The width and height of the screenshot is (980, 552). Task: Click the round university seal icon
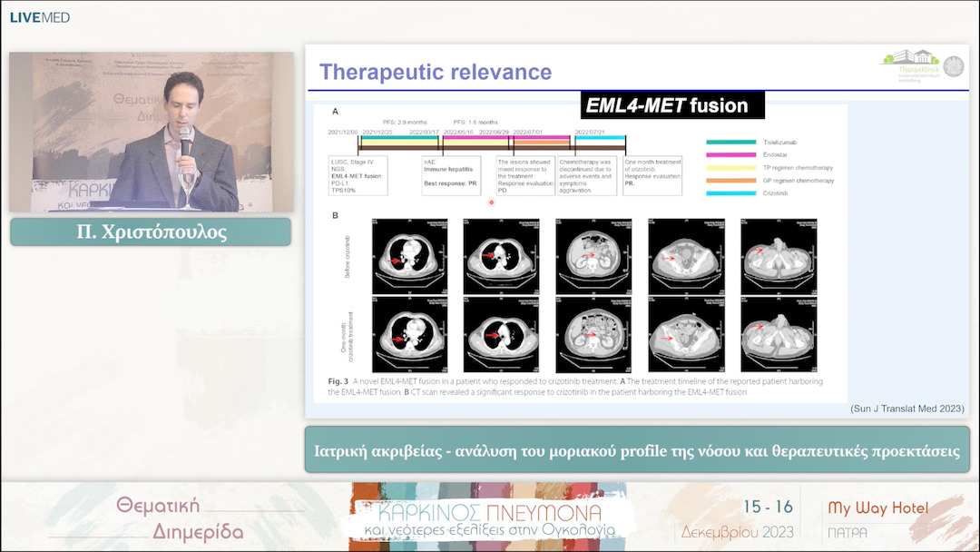point(954,65)
